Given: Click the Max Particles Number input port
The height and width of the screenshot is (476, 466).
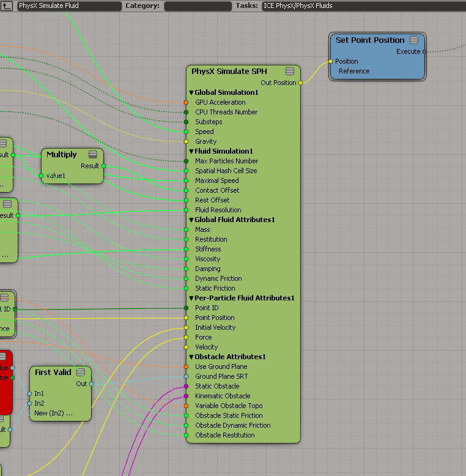Looking at the screenshot, I should pyautogui.click(x=187, y=161).
